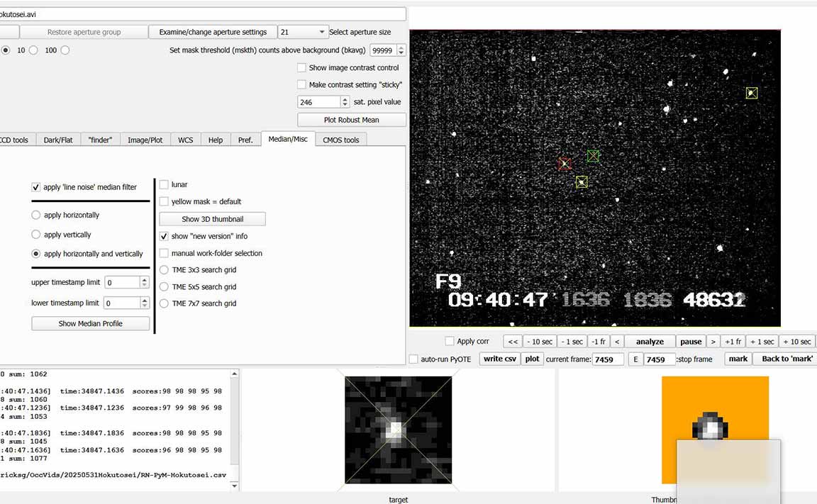Viewport: 817px width, 504px height.
Task: Choose TME 5x5 search grid
Action: 165,287
